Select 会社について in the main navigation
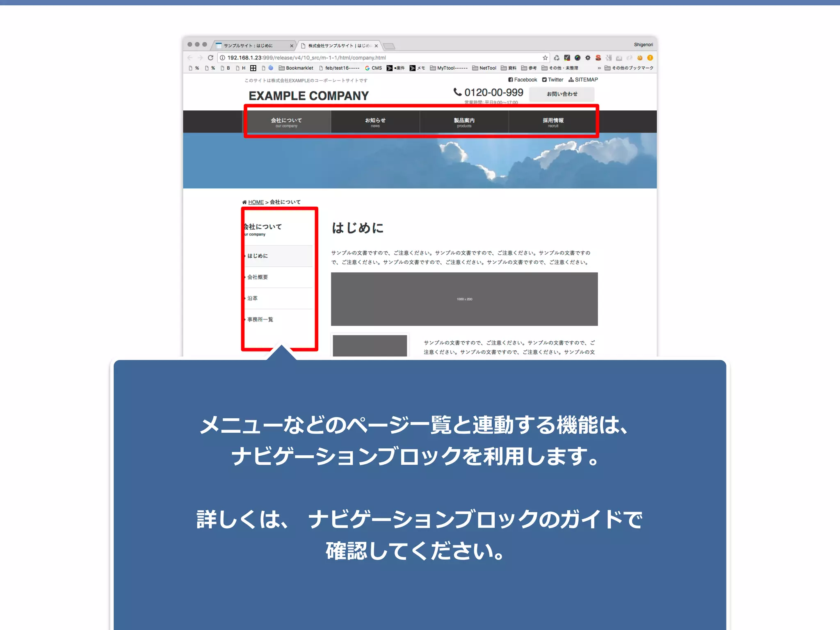Screen dimensions: 840x630 point(286,122)
